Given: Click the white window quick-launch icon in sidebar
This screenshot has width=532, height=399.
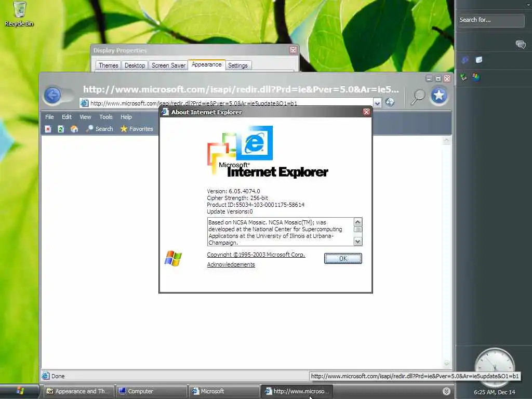Looking at the screenshot, I should [x=478, y=60].
